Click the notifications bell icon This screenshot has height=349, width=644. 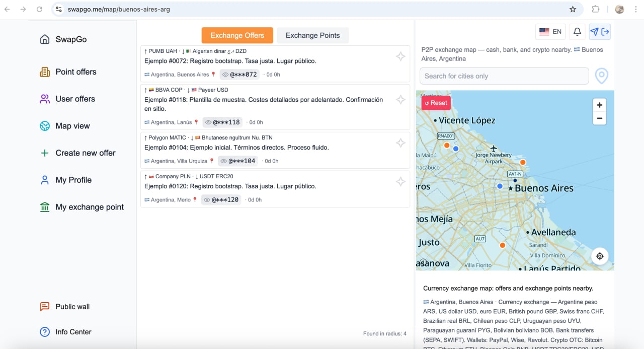tap(577, 31)
